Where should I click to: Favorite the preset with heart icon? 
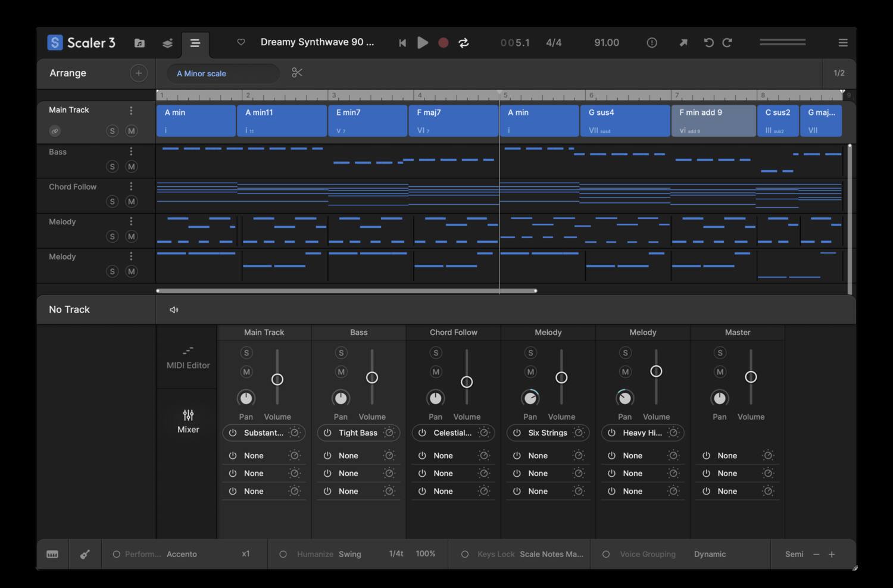pos(241,42)
